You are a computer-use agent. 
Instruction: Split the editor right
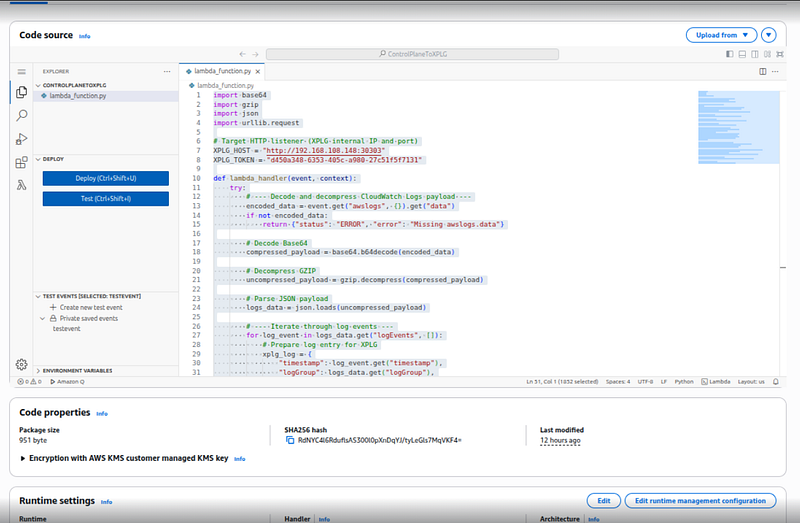coord(763,71)
